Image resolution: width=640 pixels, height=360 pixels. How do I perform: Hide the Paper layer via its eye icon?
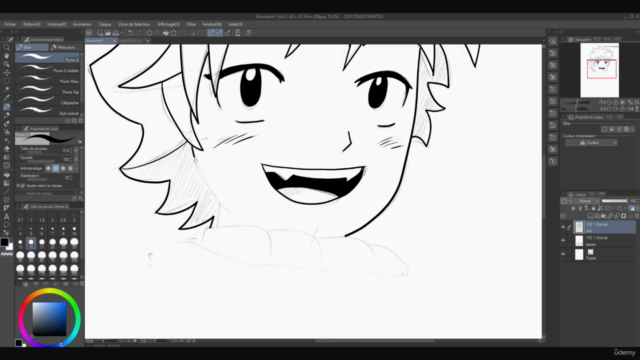[x=563, y=254]
